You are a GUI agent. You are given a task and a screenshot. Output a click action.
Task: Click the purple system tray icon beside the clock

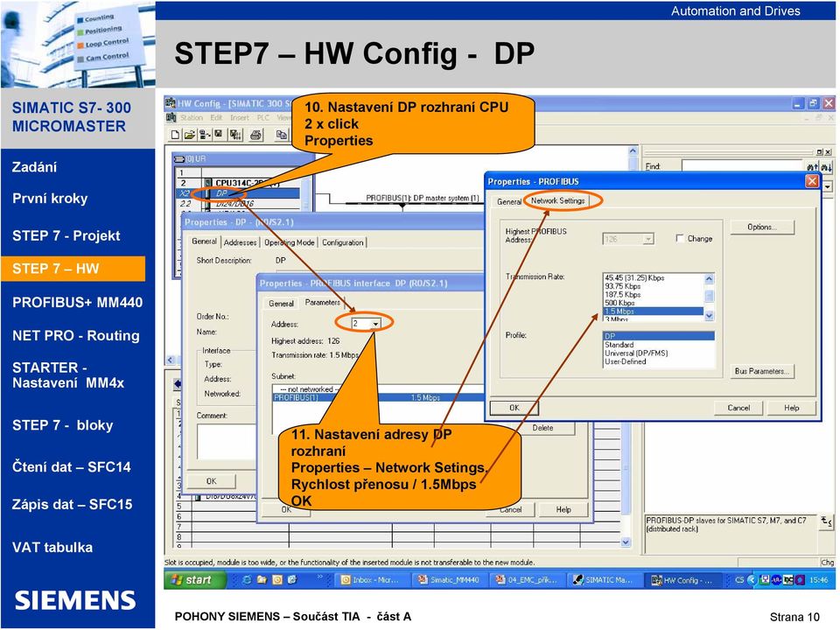(801, 579)
